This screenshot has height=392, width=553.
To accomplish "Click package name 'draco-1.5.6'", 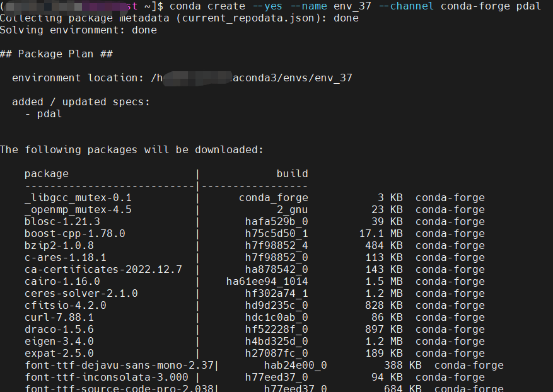I will pyautogui.click(x=59, y=330).
